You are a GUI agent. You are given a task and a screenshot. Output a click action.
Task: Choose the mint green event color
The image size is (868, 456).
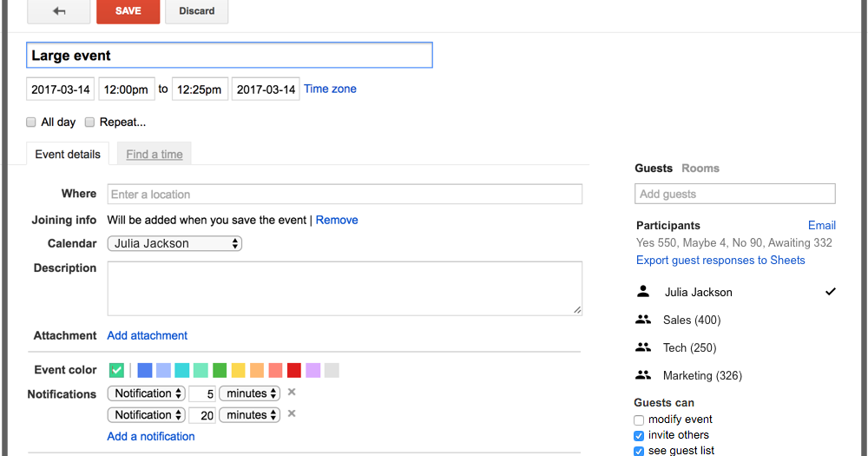[201, 370]
